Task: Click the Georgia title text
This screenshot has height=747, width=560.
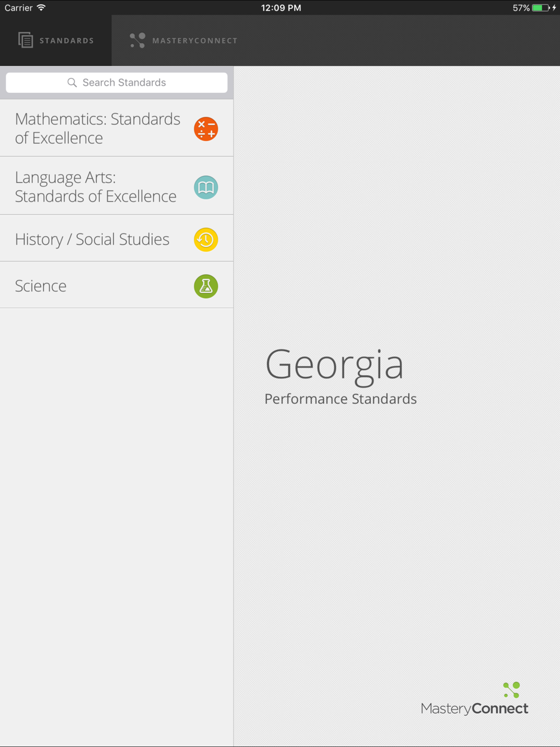Action: (x=334, y=366)
